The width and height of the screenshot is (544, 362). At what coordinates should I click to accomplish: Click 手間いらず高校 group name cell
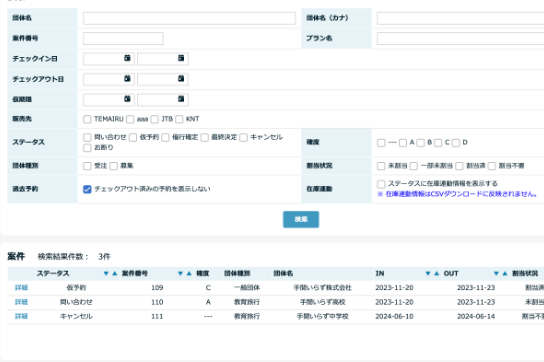[323, 302]
